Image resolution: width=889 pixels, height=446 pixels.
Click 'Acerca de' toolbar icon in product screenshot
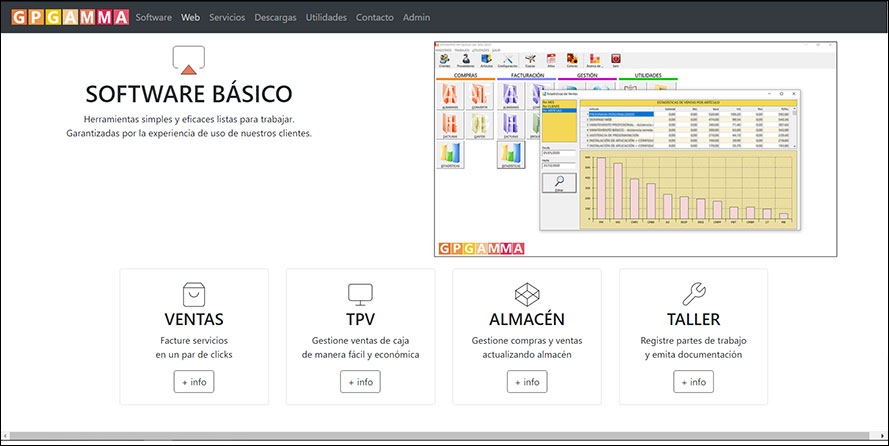coord(594,61)
